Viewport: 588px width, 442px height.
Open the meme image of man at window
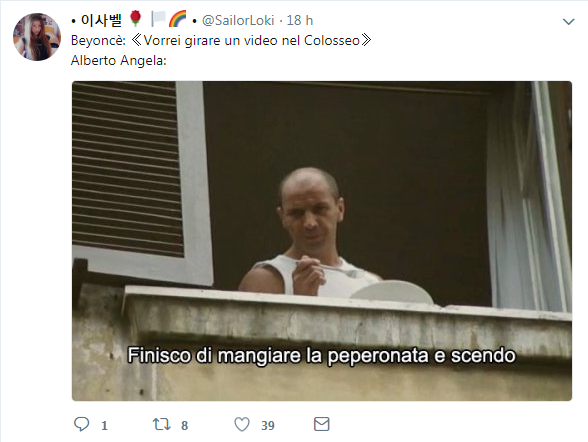click(x=322, y=241)
